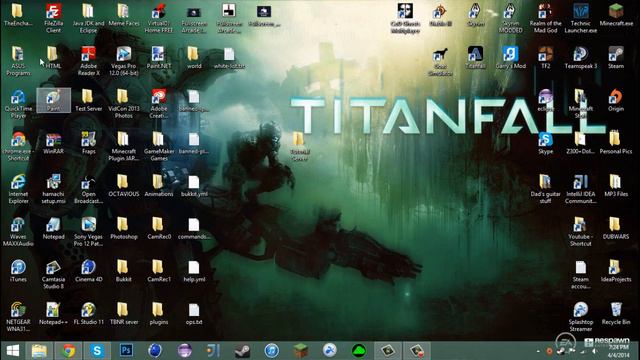Select the Technic Launcher.exe icon
Viewport: 640px width, 360px height.
pos(581,18)
